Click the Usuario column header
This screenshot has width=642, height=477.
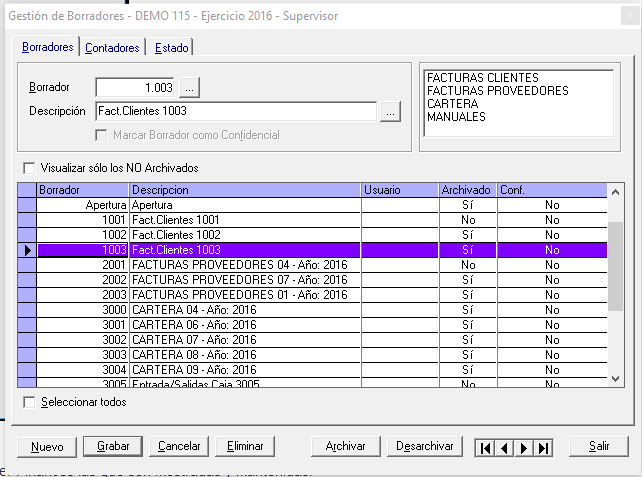(x=400, y=190)
